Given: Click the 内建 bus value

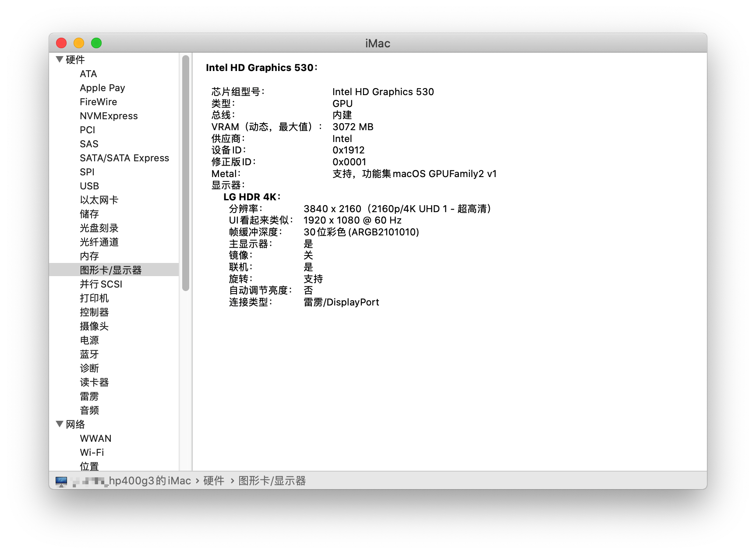Looking at the screenshot, I should tap(342, 115).
